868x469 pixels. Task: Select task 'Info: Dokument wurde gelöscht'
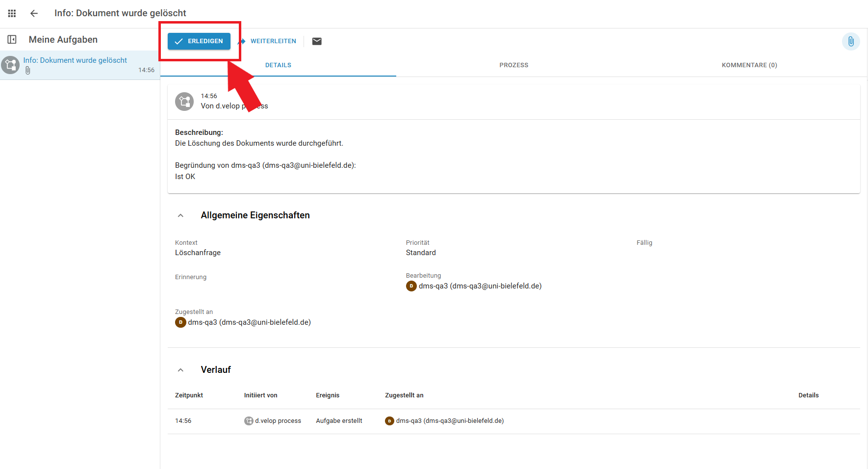(x=75, y=60)
